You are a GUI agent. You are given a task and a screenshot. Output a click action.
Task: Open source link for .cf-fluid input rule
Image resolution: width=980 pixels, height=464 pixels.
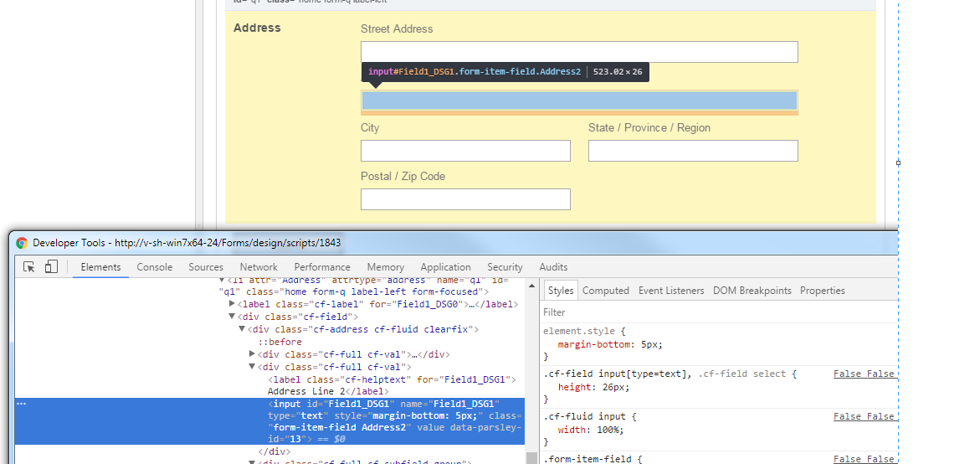(864, 416)
